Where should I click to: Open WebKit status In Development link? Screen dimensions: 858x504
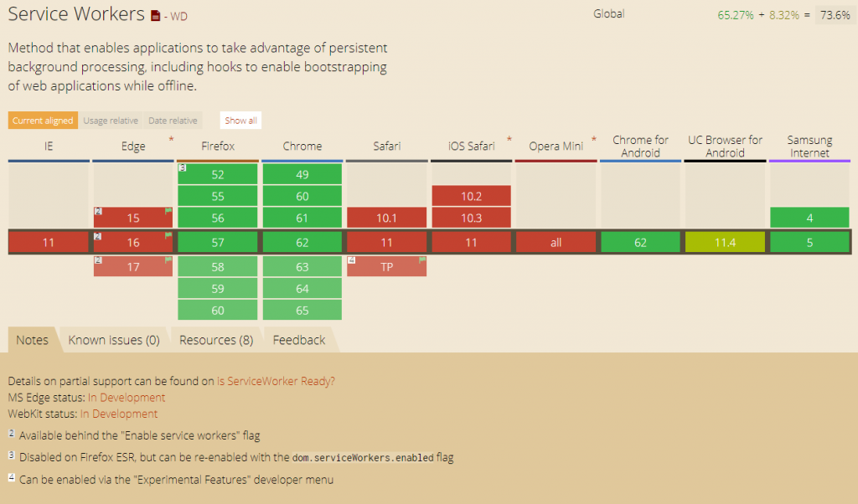tap(119, 414)
